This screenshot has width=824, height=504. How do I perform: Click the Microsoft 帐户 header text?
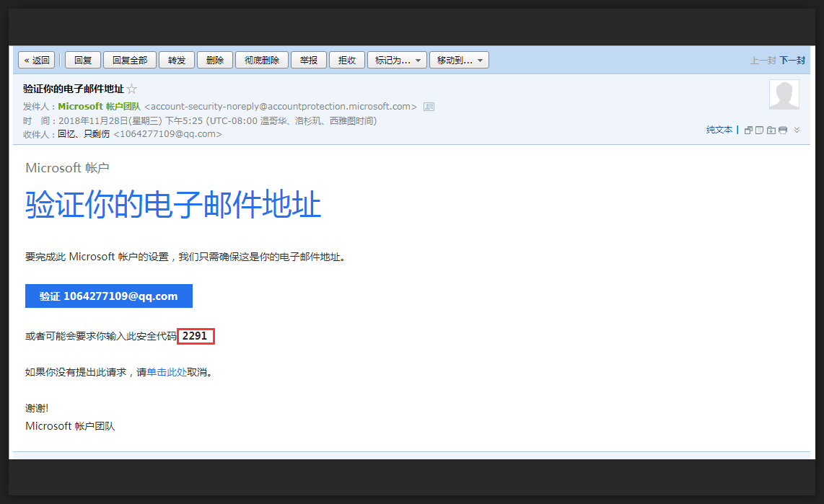click(x=67, y=168)
